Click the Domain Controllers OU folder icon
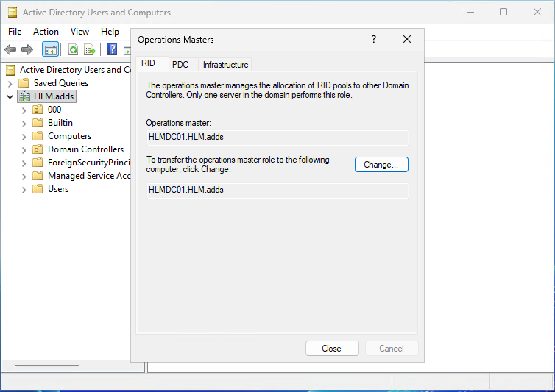The image size is (555, 392). [x=38, y=149]
